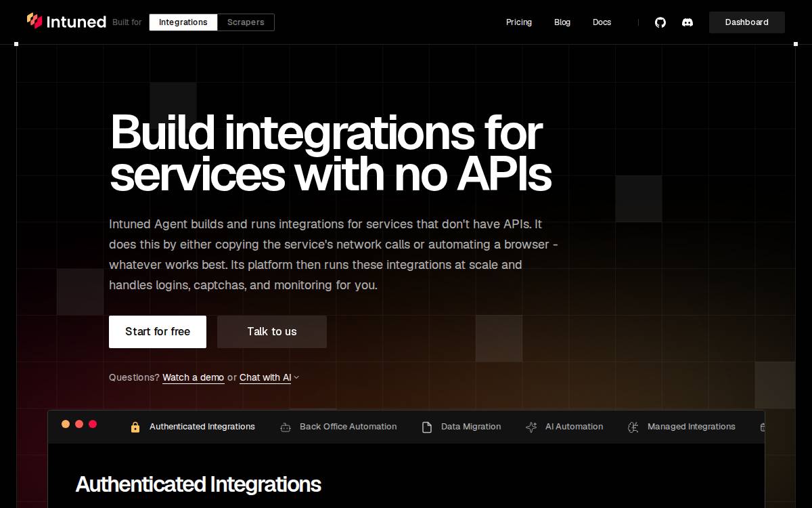This screenshot has width=812, height=508.
Task: Click the 'Build integrations for services' headline
Action: 330,153
